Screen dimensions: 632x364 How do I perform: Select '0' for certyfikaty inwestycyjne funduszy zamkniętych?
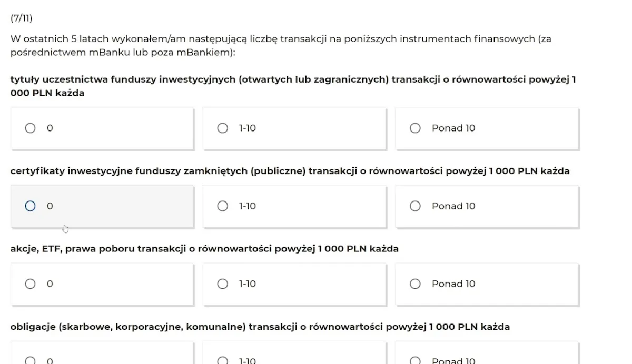coord(30,206)
